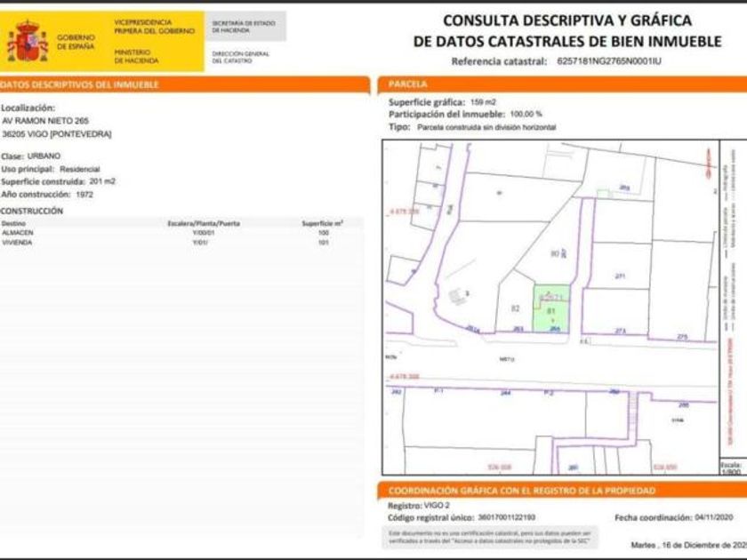
Task: Select 'VICEPRESIDENCIA PRIMERA DEL GOBIERNO' header text
Action: tap(155, 27)
